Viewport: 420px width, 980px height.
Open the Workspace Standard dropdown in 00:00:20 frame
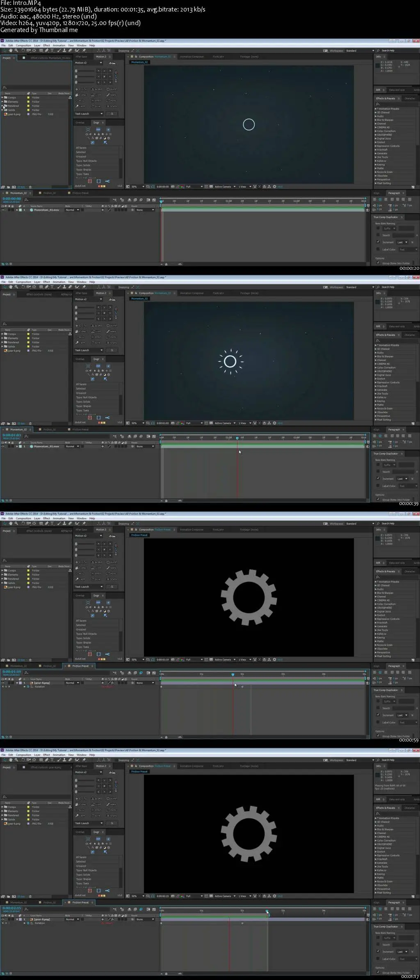point(360,50)
